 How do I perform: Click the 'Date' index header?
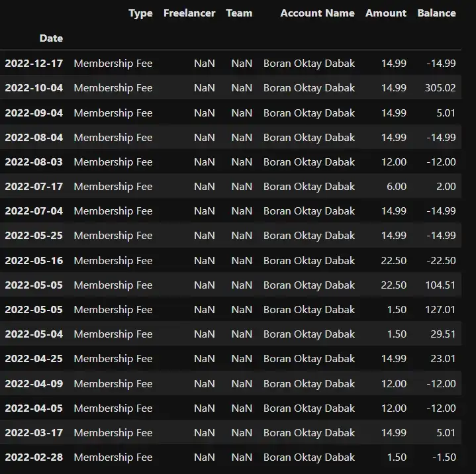[51, 38]
